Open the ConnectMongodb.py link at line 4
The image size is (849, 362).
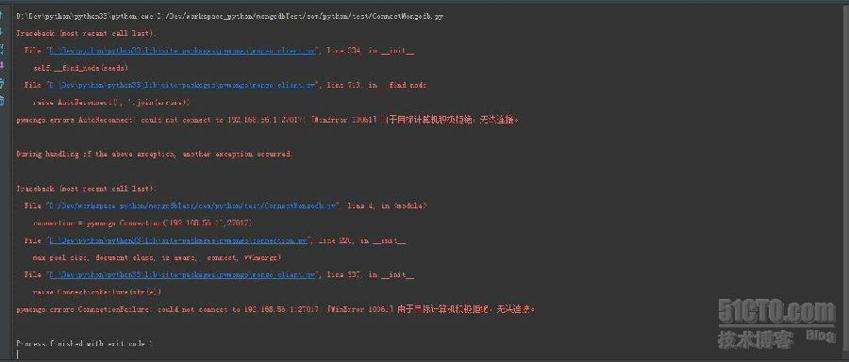pyautogui.click(x=193, y=206)
